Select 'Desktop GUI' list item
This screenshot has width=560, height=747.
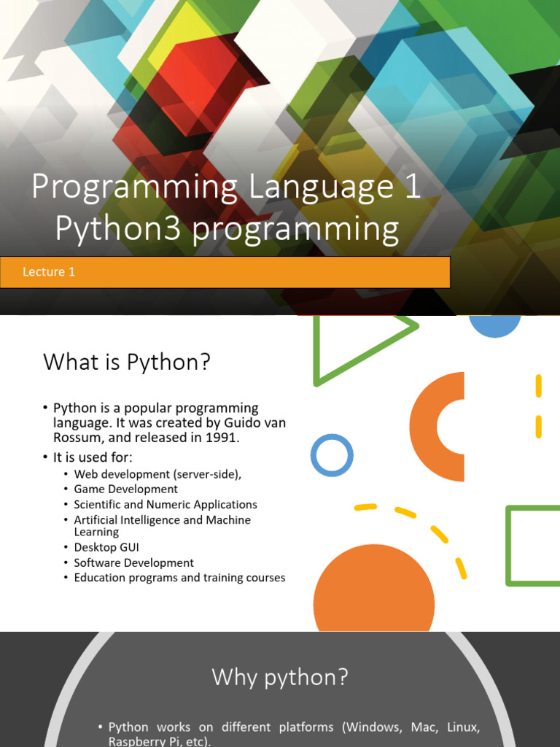106,547
